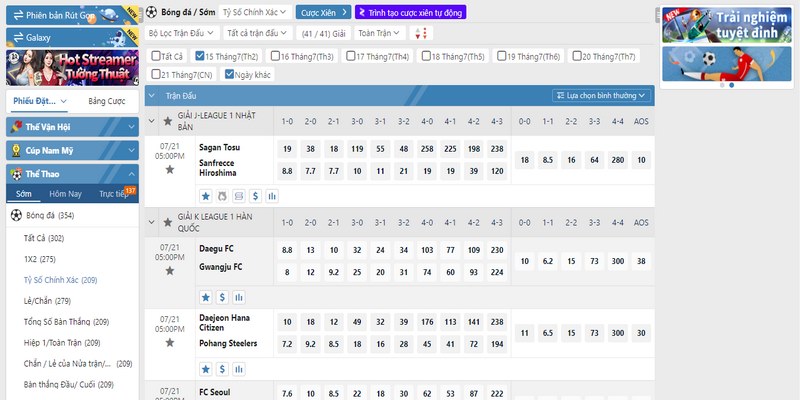Switch to the Bảng Cược tab
Image resolution: width=800 pixels, height=400 pixels.
107,101
